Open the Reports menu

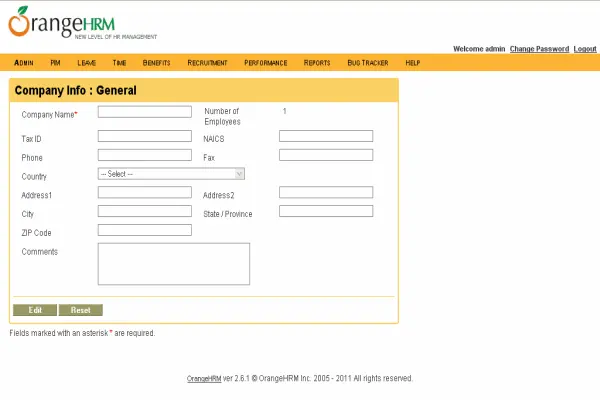[317, 63]
